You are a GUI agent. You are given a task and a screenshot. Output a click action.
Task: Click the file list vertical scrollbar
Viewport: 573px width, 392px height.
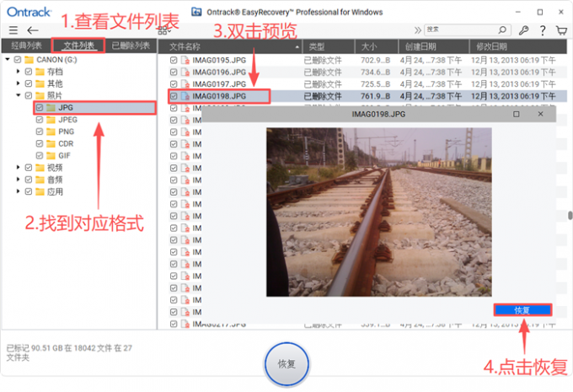(569, 217)
